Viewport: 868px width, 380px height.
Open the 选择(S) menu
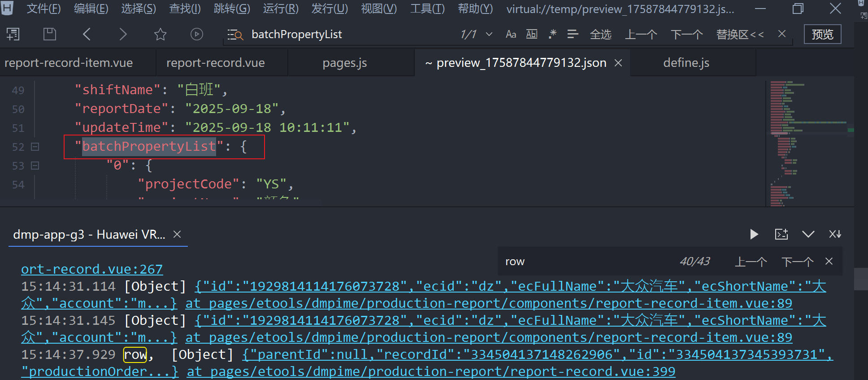point(139,9)
